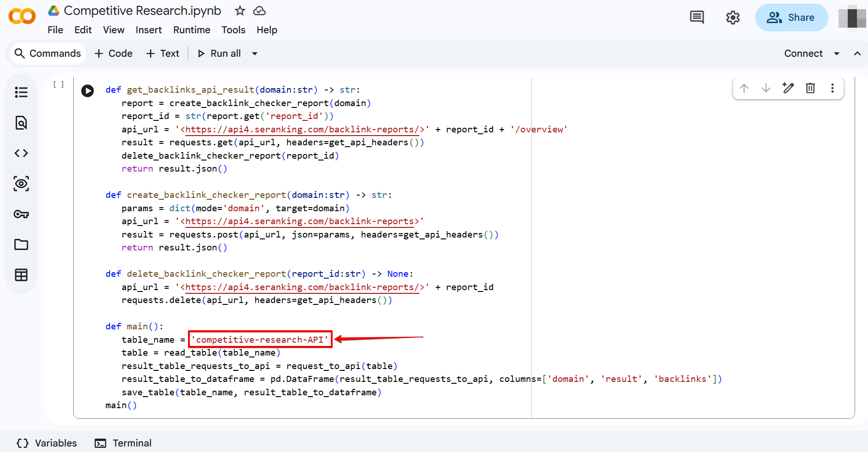This screenshot has height=452, width=868.
Task: Click the cell execution count brackets
Action: [59, 84]
